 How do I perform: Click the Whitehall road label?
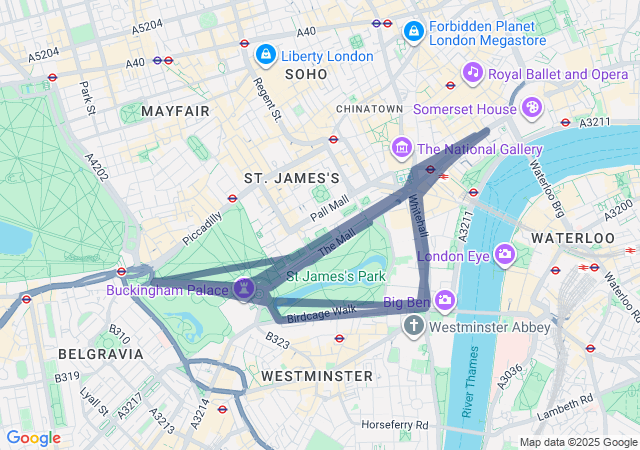pyautogui.click(x=419, y=216)
